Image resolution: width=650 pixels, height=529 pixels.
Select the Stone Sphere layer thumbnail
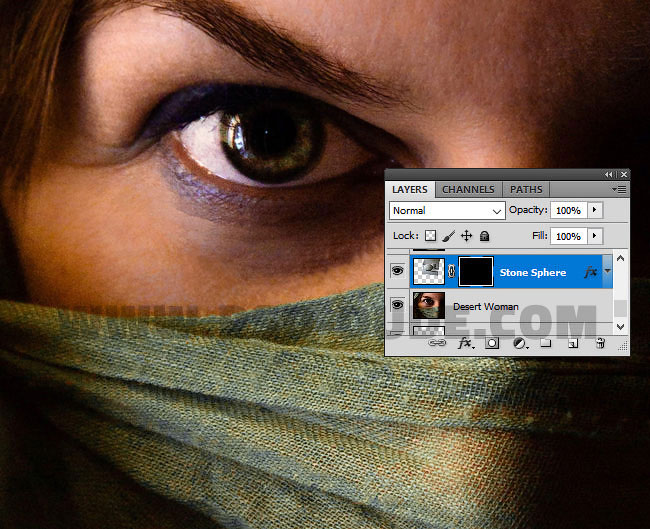tap(429, 272)
